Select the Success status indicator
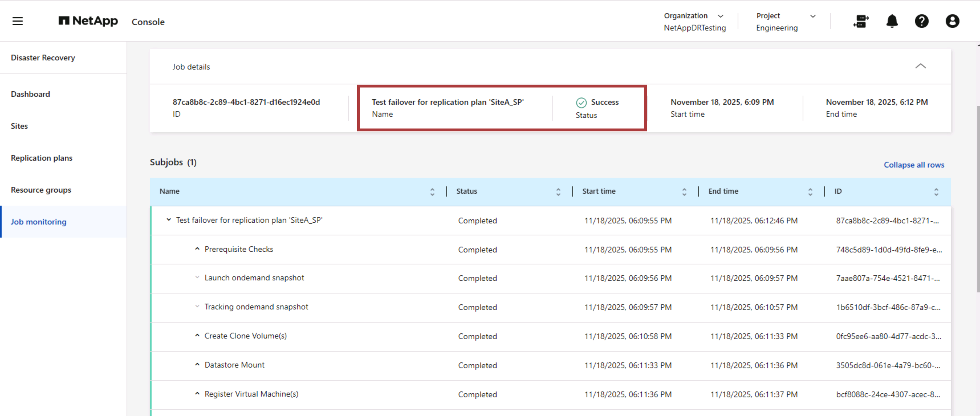Screen dimensions: 980x416 598,102
